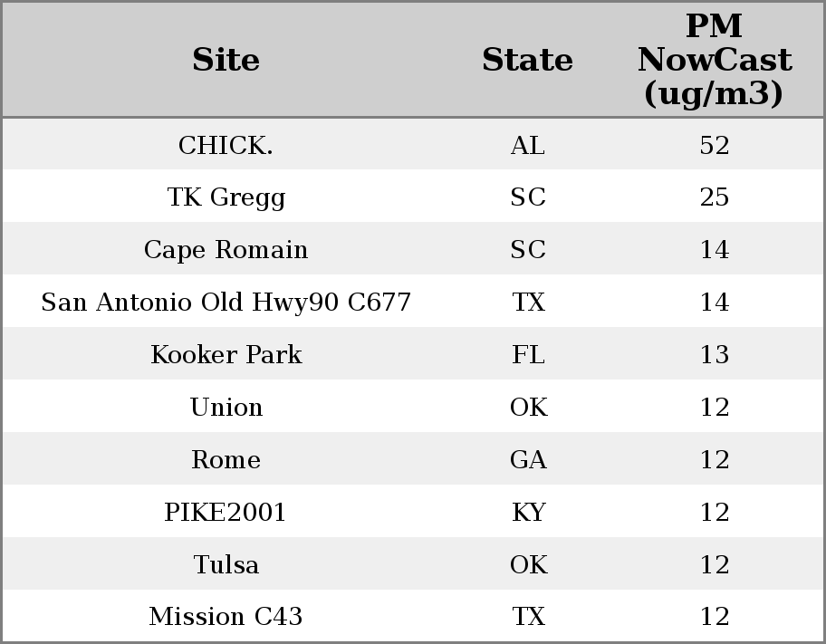Click the Site column header
This screenshot has height=644, width=826.
click(x=226, y=60)
